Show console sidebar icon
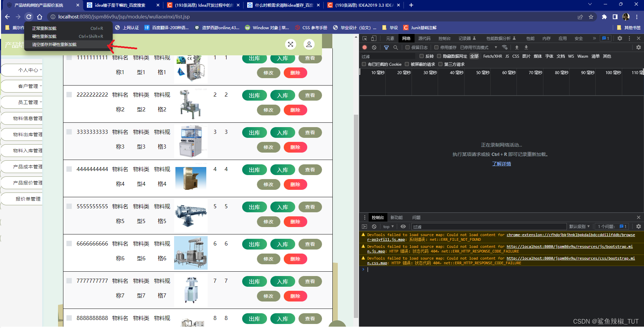 click(x=365, y=227)
